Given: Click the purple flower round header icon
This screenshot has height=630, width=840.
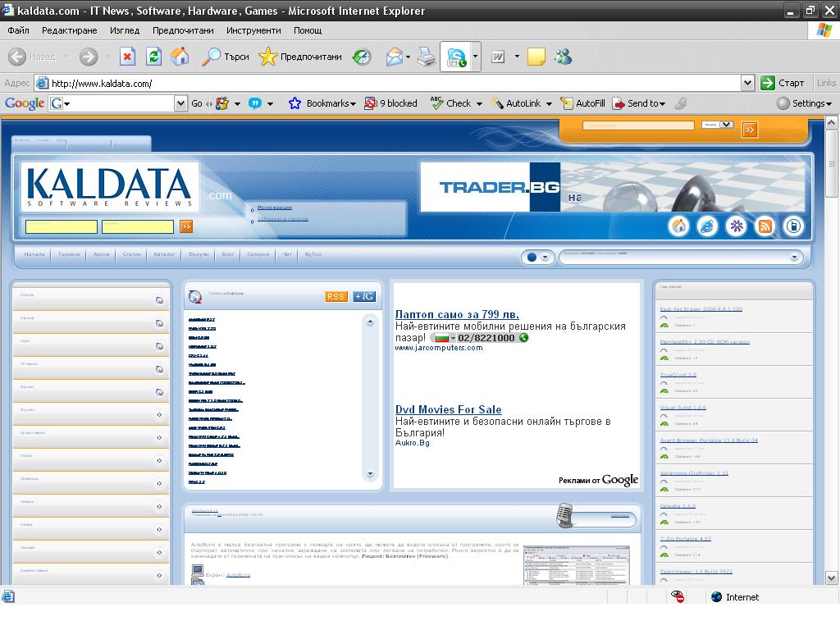Looking at the screenshot, I should pyautogui.click(x=736, y=226).
